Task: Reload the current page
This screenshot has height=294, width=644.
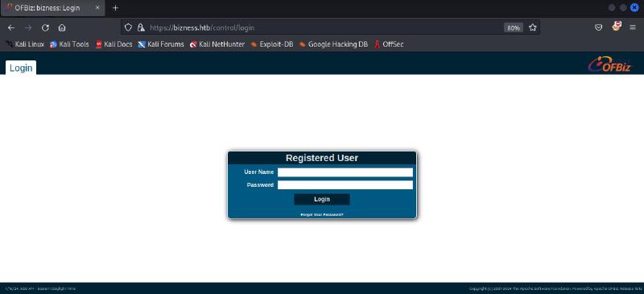Action: [x=45, y=27]
